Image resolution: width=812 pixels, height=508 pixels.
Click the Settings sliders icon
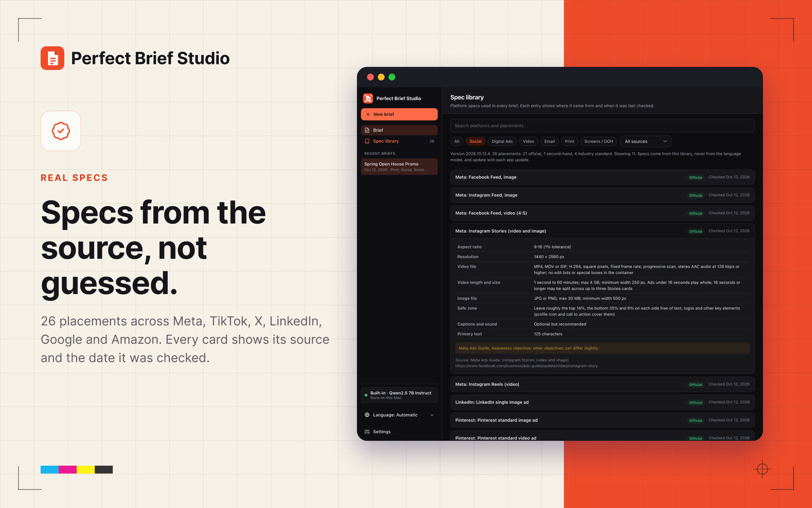(x=367, y=432)
